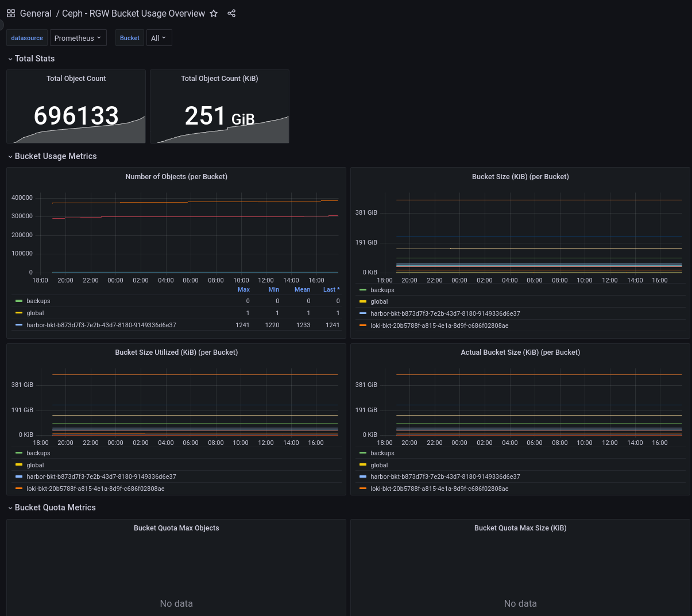Open the Bucket Size (KiB) (per Bucket) panel title
Screen dimensions: 692x616
[x=520, y=177]
